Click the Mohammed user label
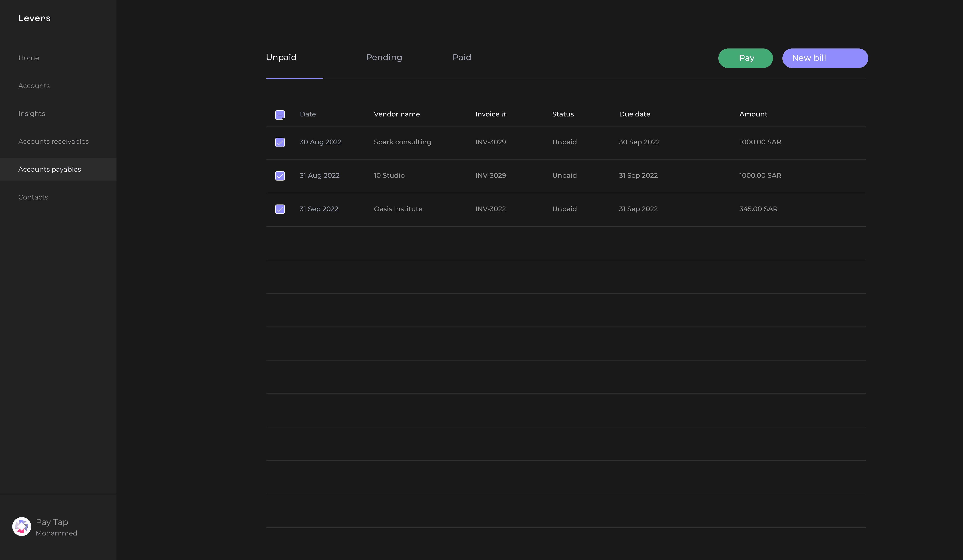The height and width of the screenshot is (560, 963). pos(56,533)
